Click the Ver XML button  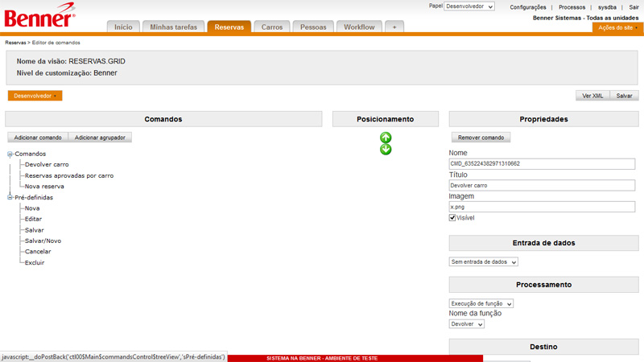[592, 96]
